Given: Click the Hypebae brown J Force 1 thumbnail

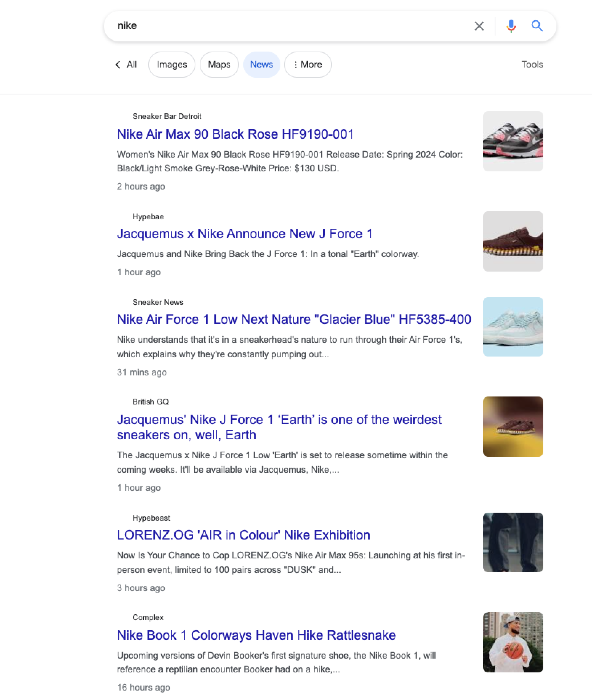Looking at the screenshot, I should click(x=513, y=241).
